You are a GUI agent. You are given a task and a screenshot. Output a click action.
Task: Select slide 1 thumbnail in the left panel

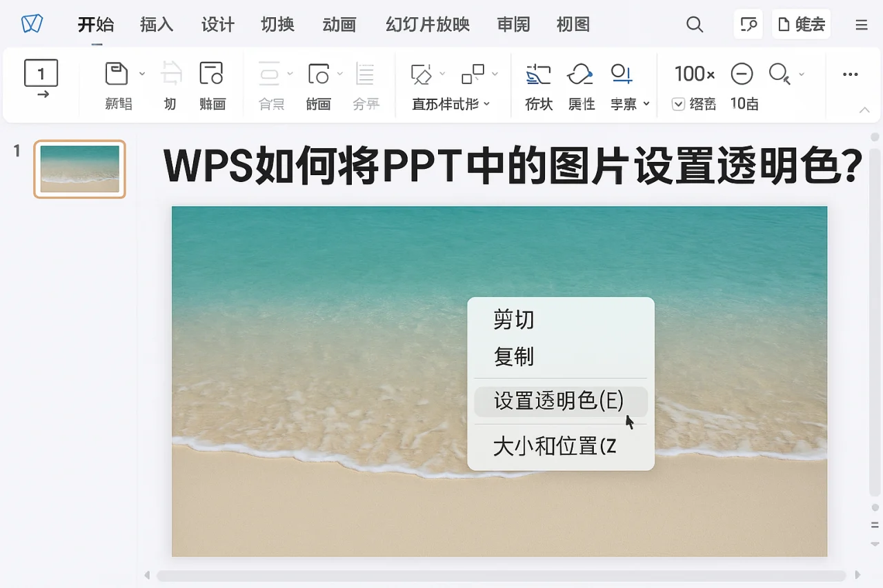point(79,168)
